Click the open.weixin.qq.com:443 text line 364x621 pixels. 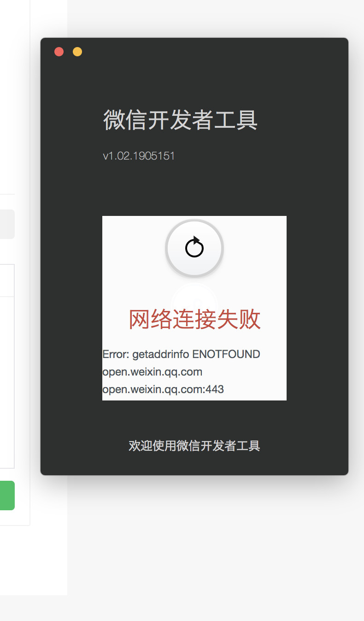coord(163,389)
